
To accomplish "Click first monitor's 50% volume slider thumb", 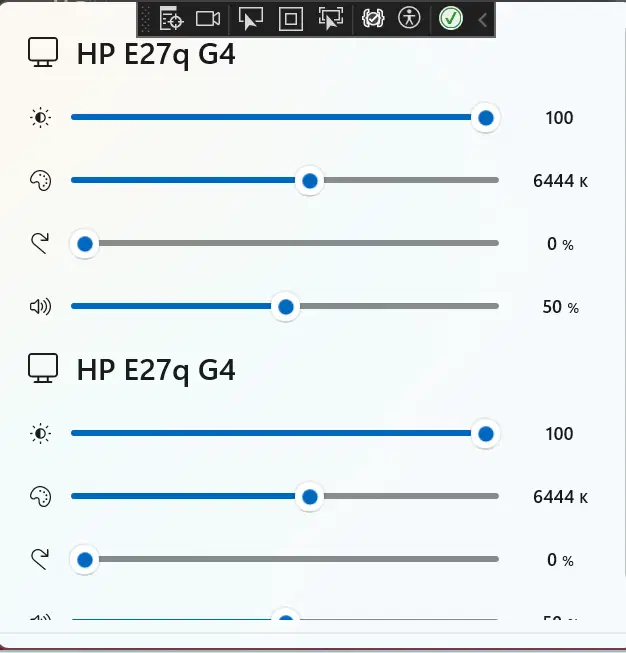I will coord(286,307).
